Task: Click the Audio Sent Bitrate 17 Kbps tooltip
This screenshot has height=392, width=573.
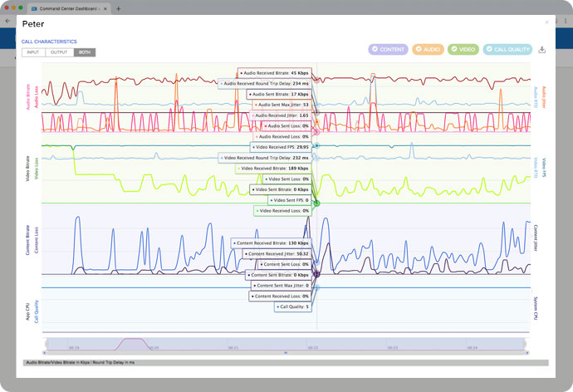Action: (279, 94)
